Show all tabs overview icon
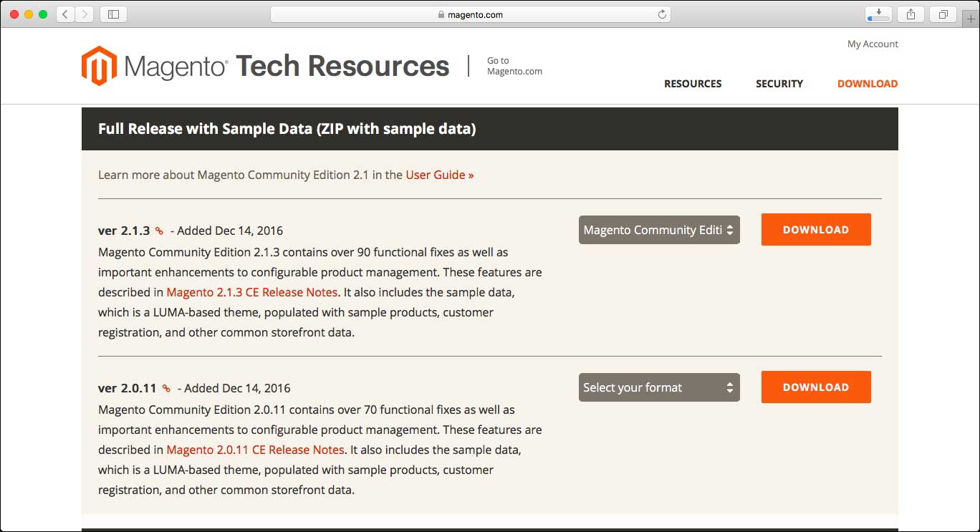 tap(943, 14)
